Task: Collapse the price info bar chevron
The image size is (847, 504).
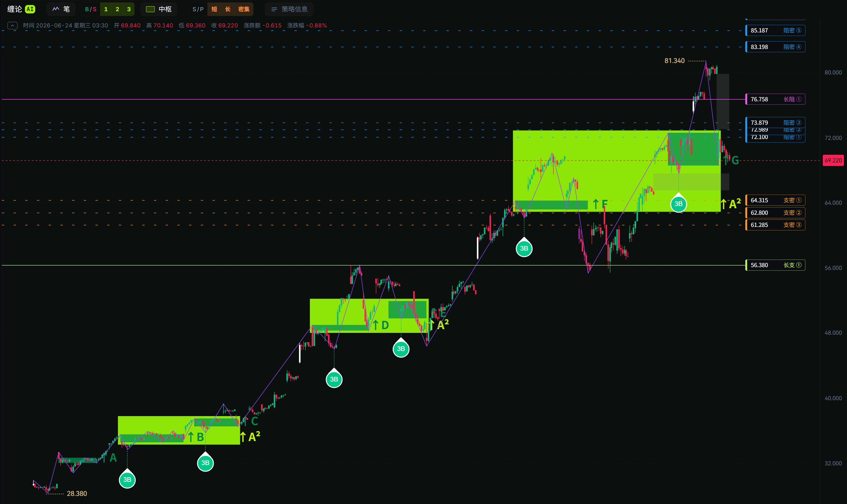Action: coord(12,26)
